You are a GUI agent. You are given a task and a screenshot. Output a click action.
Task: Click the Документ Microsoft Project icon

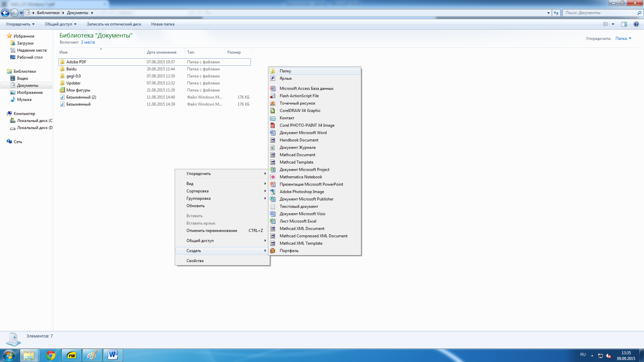[x=273, y=170]
